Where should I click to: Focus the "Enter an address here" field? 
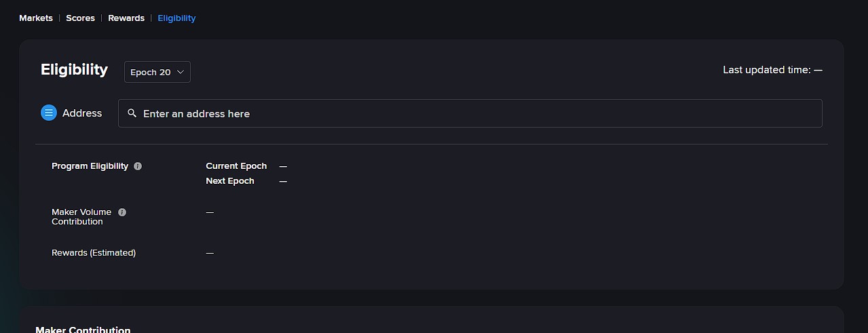pyautogui.click(x=475, y=113)
